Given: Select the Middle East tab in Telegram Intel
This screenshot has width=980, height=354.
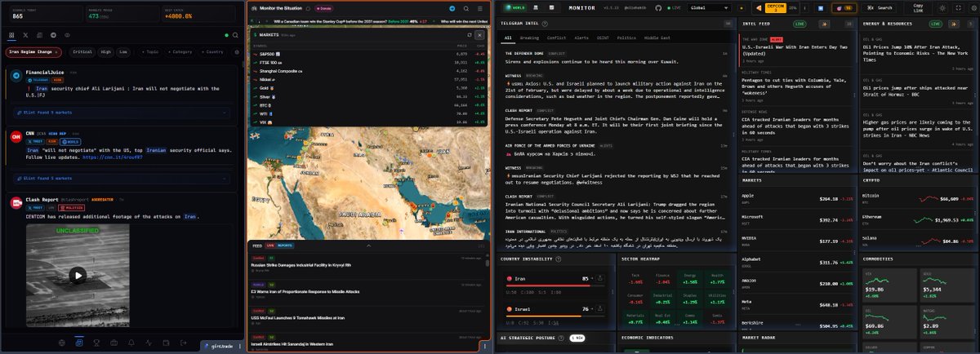Looking at the screenshot, I should 657,38.
